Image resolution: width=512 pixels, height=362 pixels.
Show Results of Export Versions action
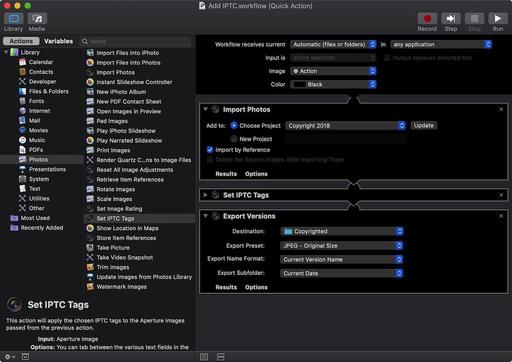pos(226,287)
